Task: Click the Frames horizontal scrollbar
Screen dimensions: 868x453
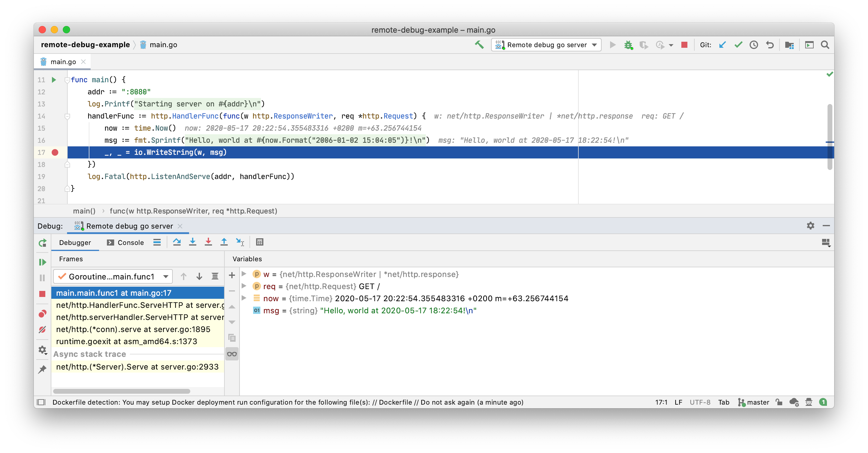Action: click(121, 391)
